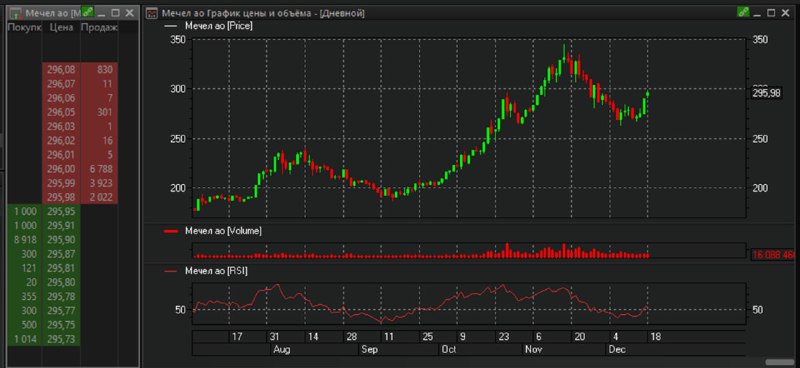Select ask price 296,07
The height and width of the screenshot is (368, 800).
(x=61, y=84)
